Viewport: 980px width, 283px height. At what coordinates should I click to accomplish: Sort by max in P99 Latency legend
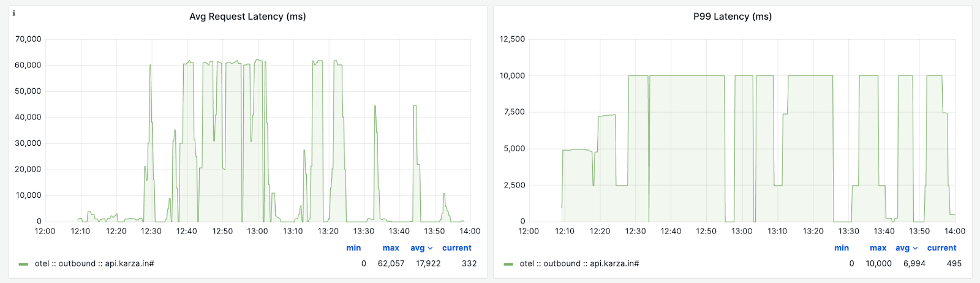coord(878,248)
